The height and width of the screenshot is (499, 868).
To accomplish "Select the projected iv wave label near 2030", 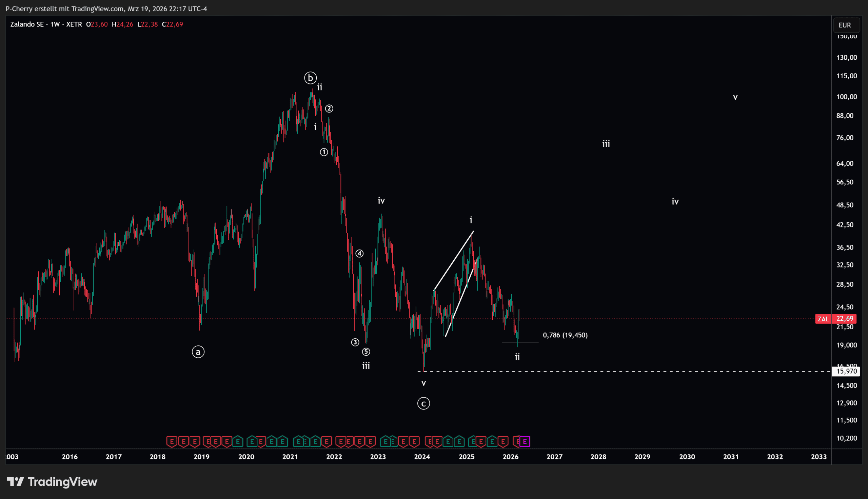I will tap(675, 201).
